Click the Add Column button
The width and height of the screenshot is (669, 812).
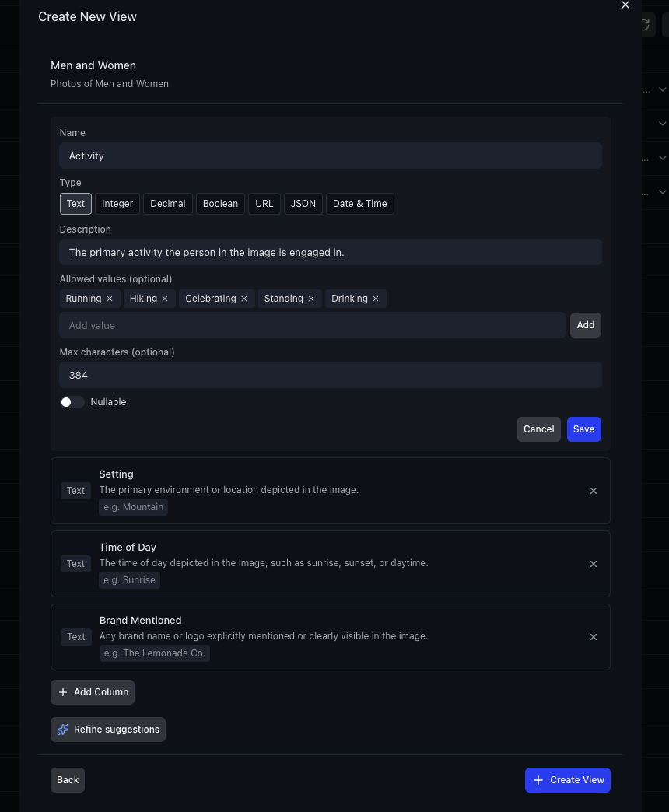[93, 692]
